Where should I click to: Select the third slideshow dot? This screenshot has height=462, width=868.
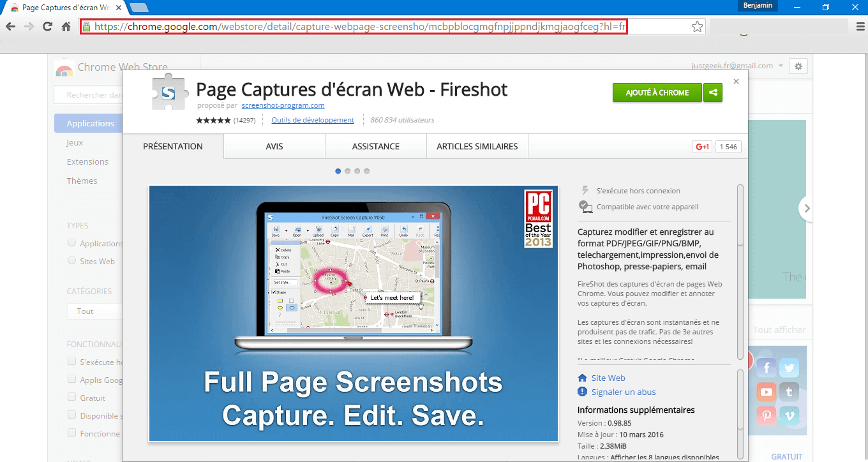[357, 171]
